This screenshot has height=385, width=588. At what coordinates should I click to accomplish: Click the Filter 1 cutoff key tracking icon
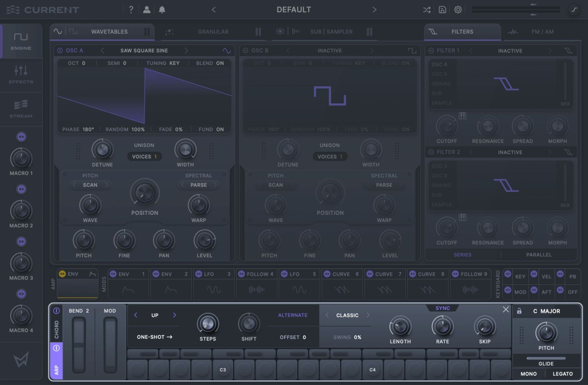click(x=462, y=116)
